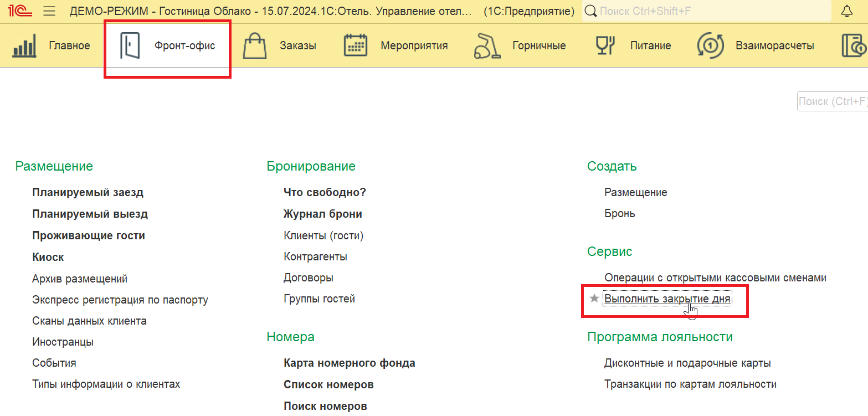Create new Бронь

620,214
